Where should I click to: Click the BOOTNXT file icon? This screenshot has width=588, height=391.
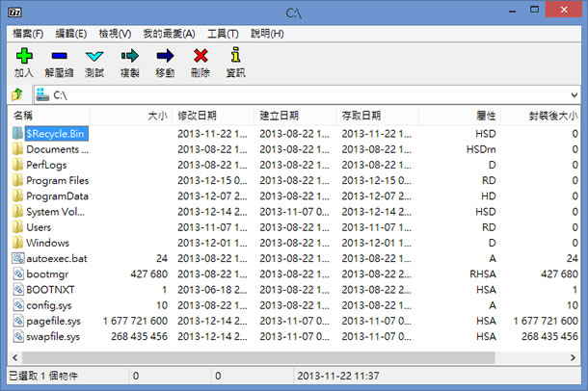point(18,290)
